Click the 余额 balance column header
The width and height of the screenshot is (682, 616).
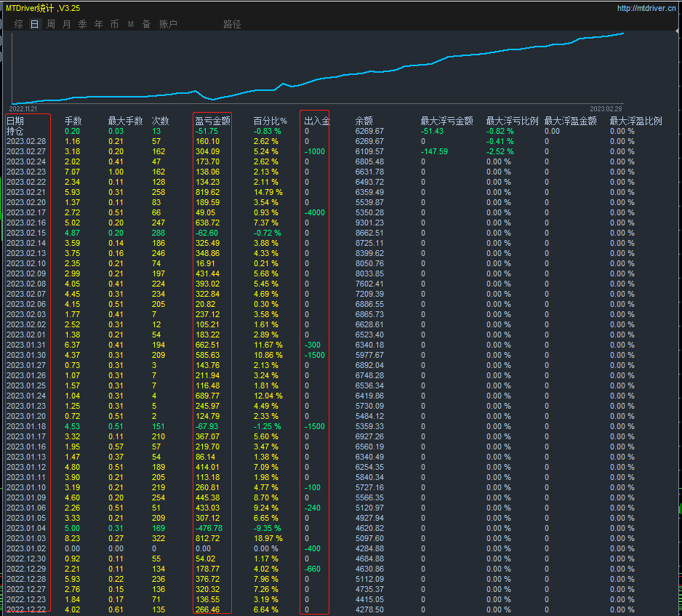pyautogui.click(x=364, y=121)
